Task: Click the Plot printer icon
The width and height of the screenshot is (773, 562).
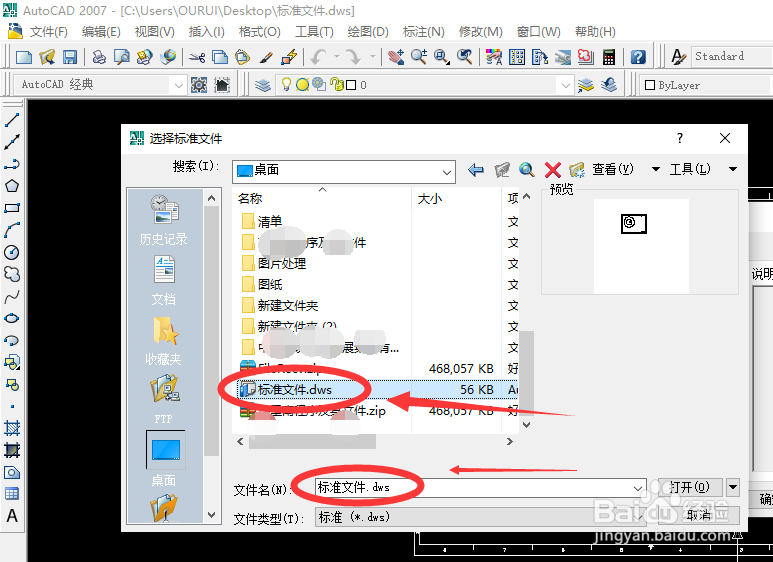Action: (99, 57)
